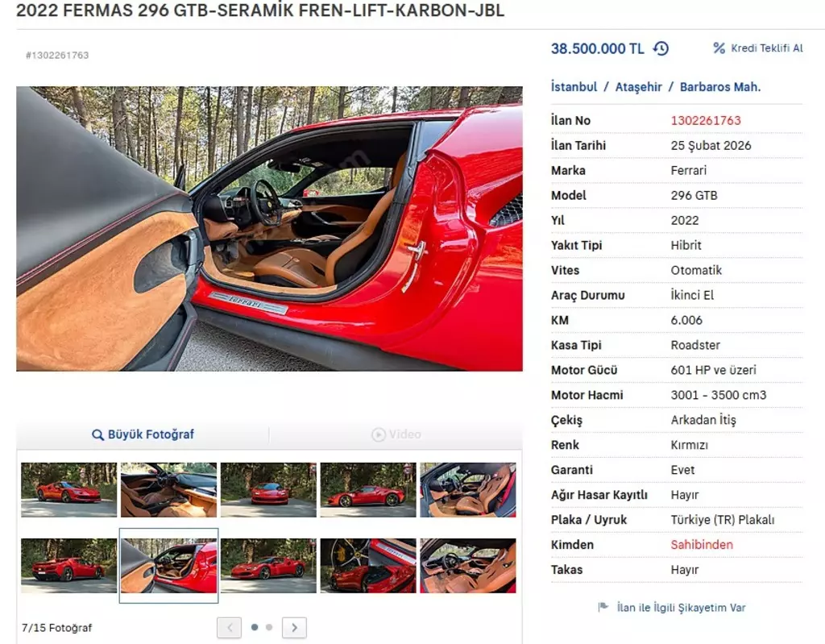Click the magnifier icon beside Büyük Fotoğraf
Viewport: 825px width, 644px height.
point(97,435)
